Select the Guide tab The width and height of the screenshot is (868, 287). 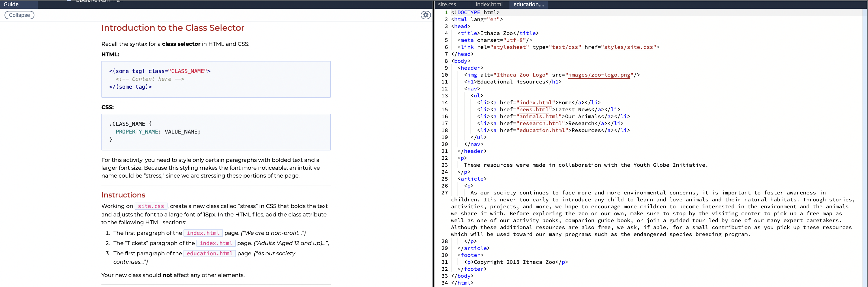pyautogui.click(x=11, y=5)
